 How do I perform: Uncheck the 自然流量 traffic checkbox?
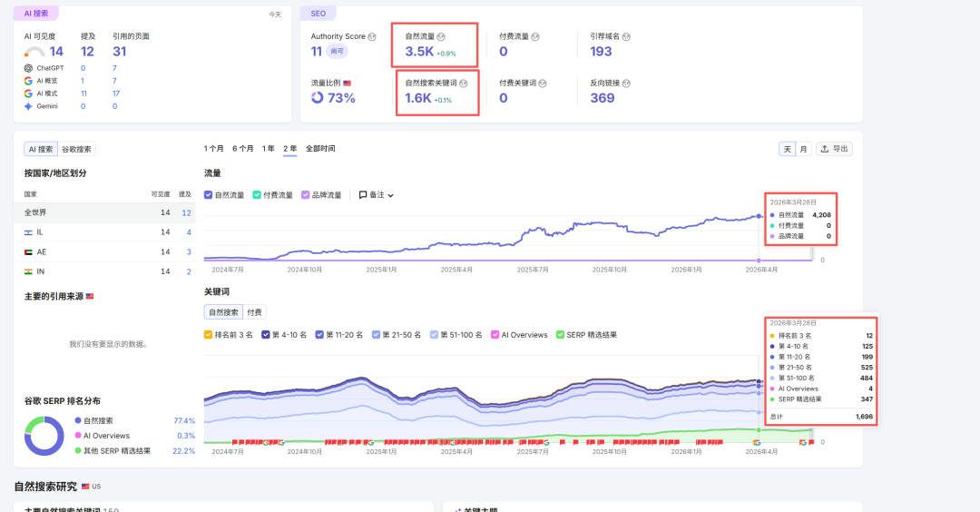208,195
